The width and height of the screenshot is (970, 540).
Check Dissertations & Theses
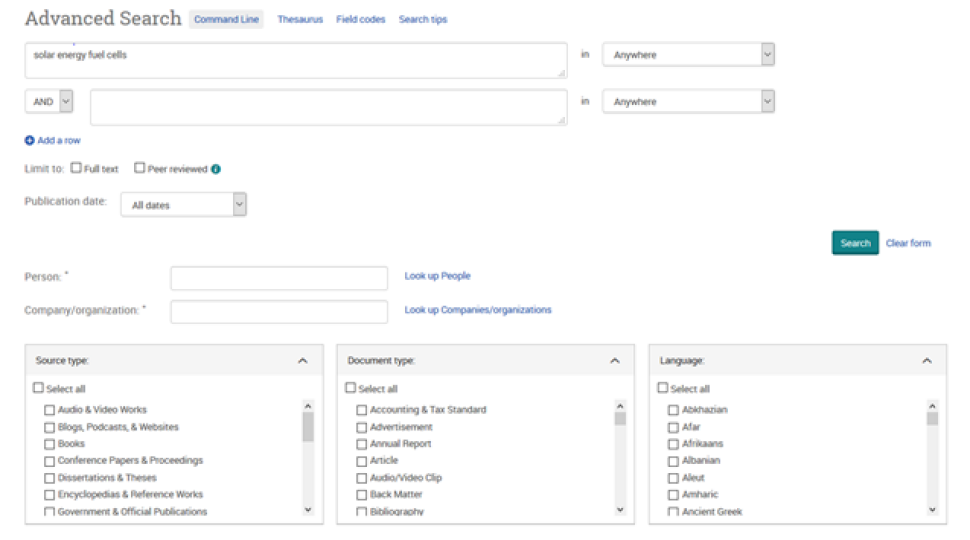click(49, 478)
